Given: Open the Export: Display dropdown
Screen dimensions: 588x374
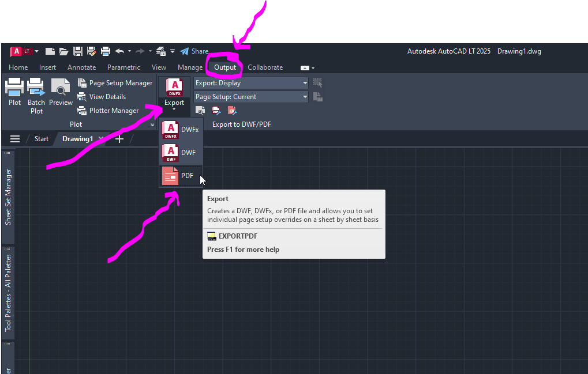Looking at the screenshot, I should (x=250, y=83).
